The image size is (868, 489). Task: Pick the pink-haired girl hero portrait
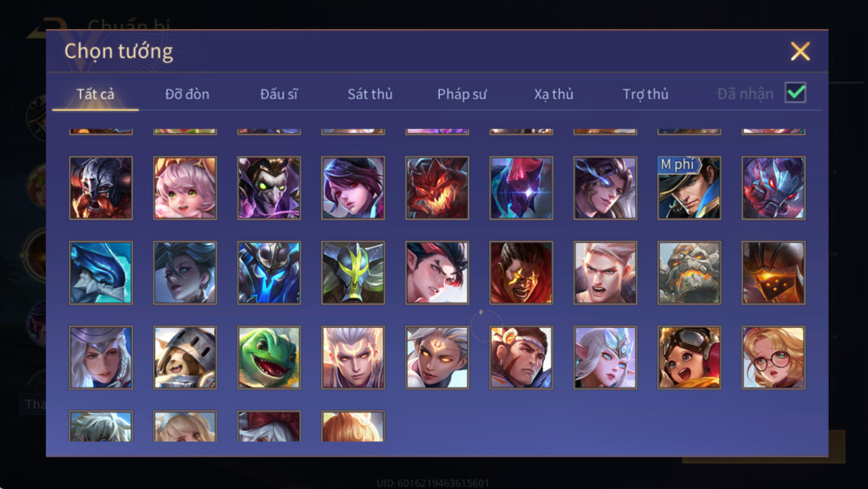click(x=185, y=188)
